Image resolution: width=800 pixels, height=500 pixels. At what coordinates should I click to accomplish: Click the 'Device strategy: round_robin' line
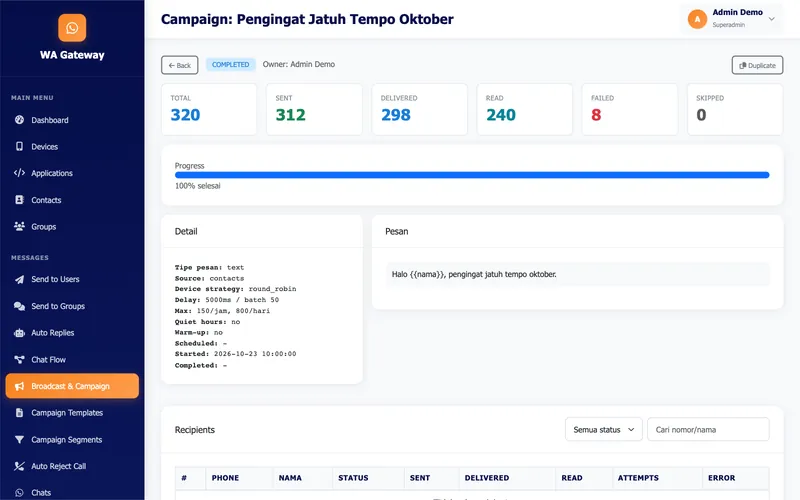235,289
